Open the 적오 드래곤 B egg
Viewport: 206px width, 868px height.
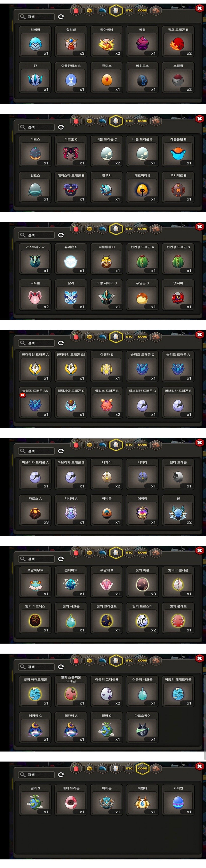178,41
